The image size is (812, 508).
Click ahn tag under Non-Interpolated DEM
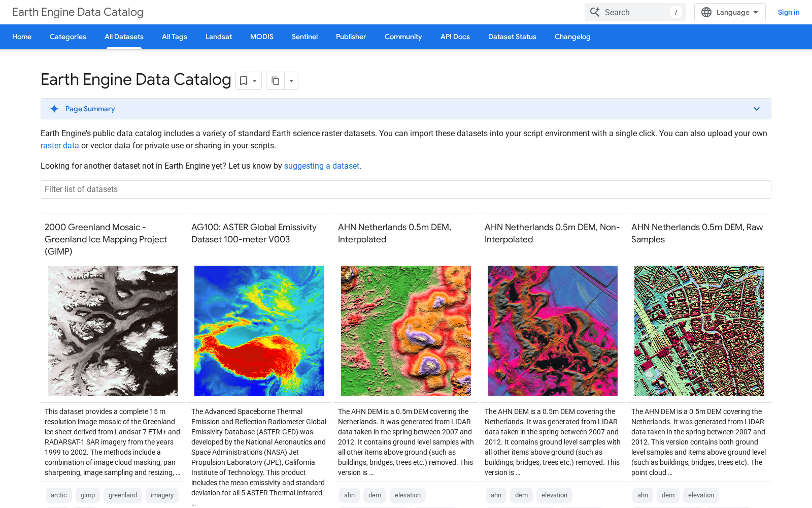click(x=496, y=495)
